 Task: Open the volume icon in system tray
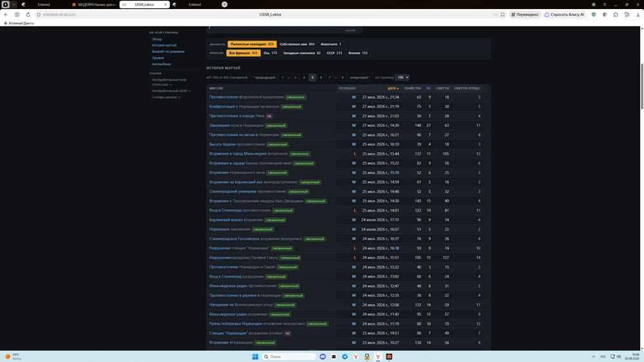tap(618, 357)
